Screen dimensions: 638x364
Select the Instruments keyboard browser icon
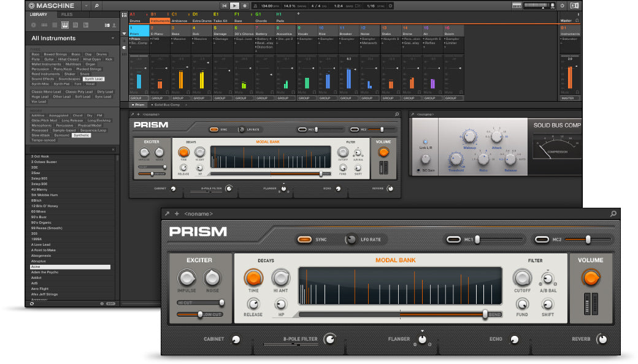pos(64,25)
